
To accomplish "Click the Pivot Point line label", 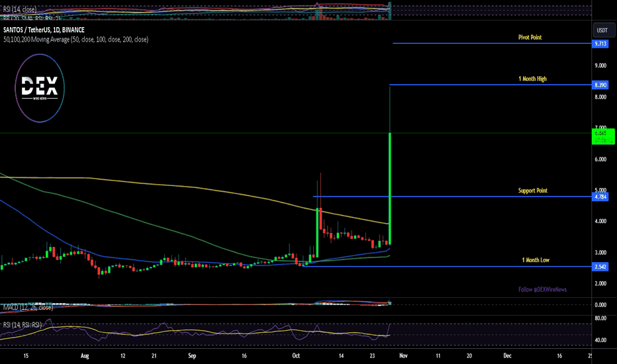I will pos(530,37).
